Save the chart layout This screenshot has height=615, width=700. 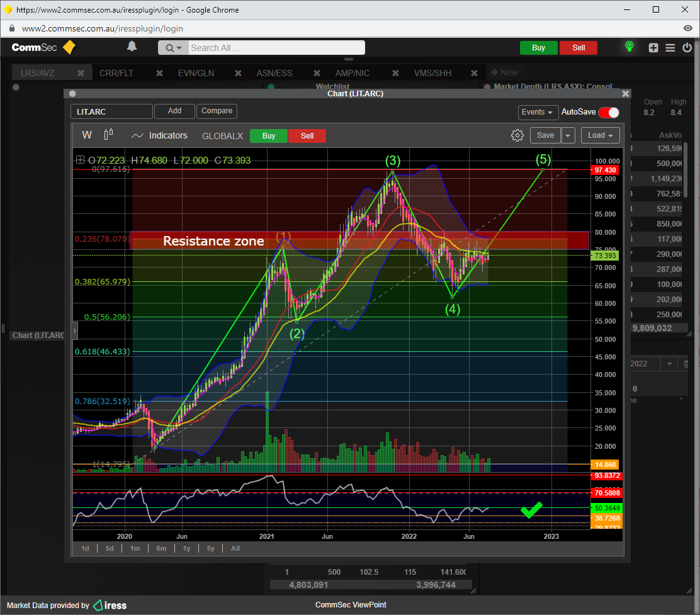(545, 135)
